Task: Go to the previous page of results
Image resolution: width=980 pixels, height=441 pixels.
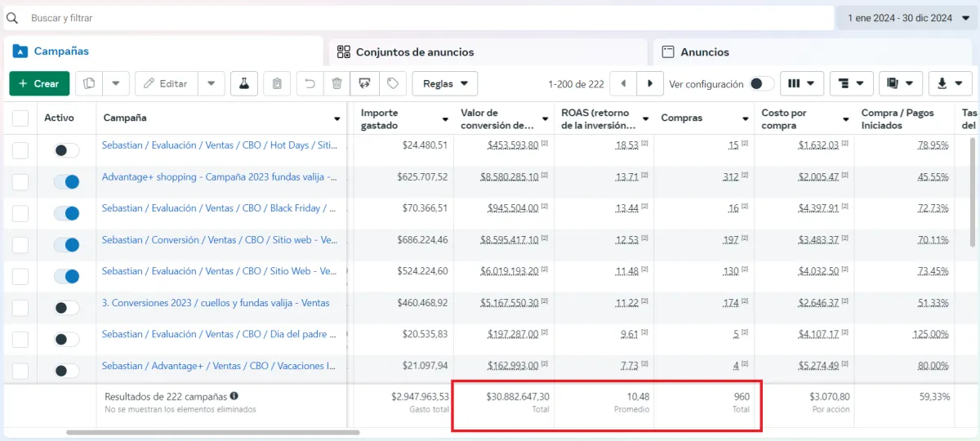Action: 623,83
